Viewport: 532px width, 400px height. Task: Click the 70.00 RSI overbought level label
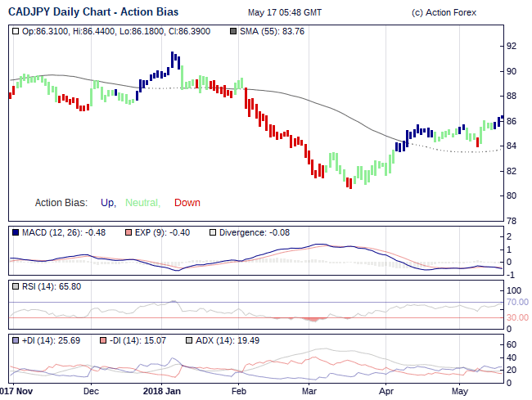pyautogui.click(x=517, y=302)
